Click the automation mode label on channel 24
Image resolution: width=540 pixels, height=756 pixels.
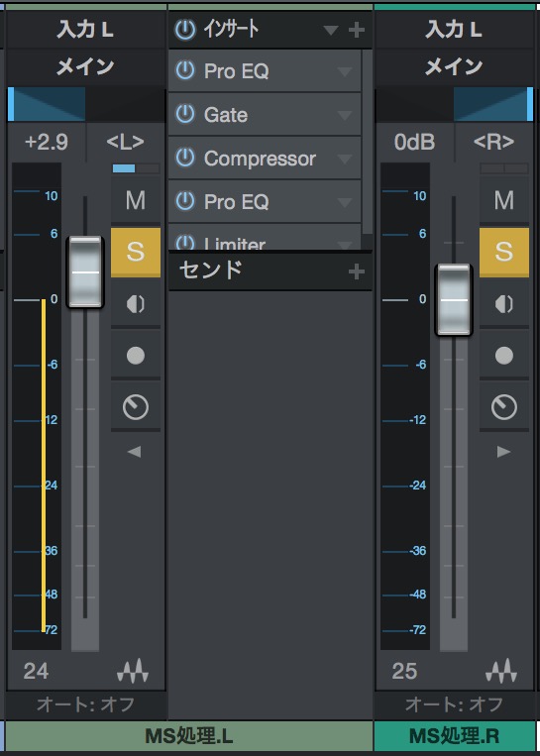pos(86,704)
